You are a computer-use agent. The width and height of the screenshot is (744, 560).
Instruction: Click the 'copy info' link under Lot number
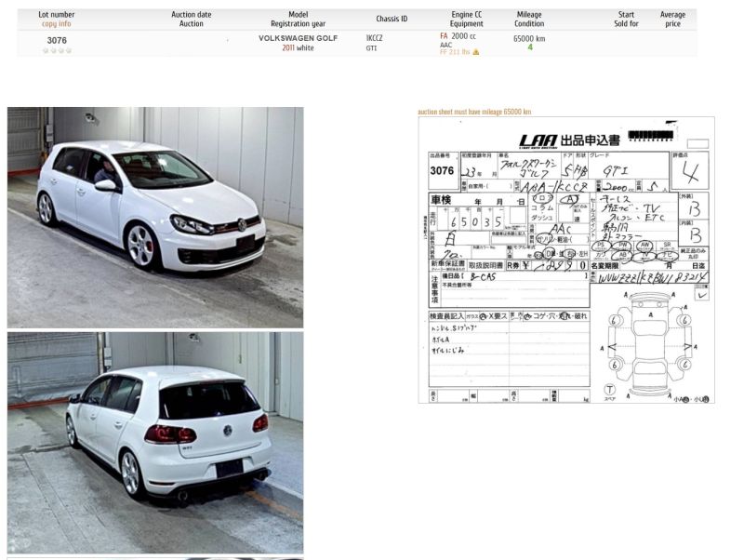click(56, 24)
